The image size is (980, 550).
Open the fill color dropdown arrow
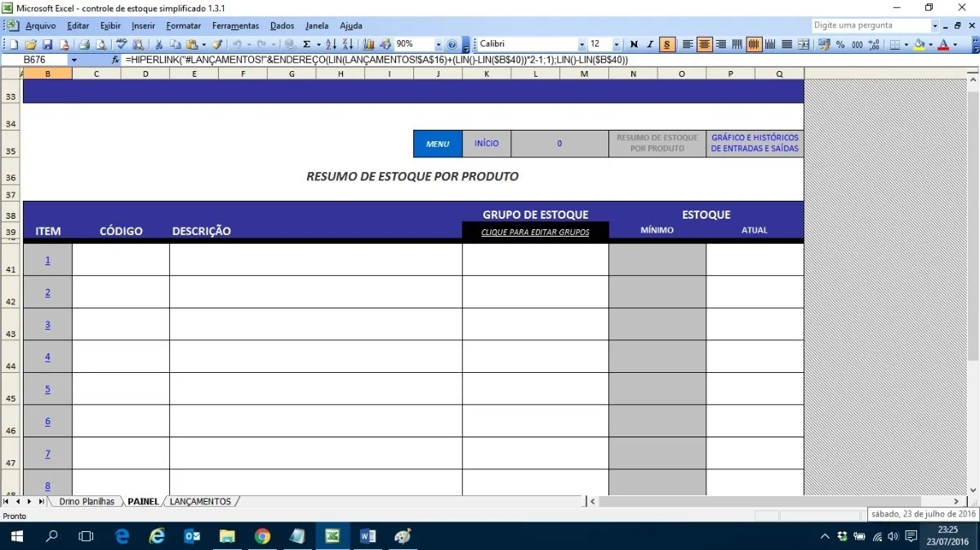pos(931,44)
